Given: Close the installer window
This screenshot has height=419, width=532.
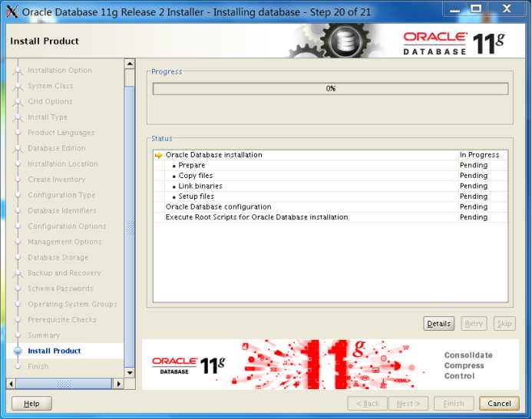Looking at the screenshot, I should [507, 8].
